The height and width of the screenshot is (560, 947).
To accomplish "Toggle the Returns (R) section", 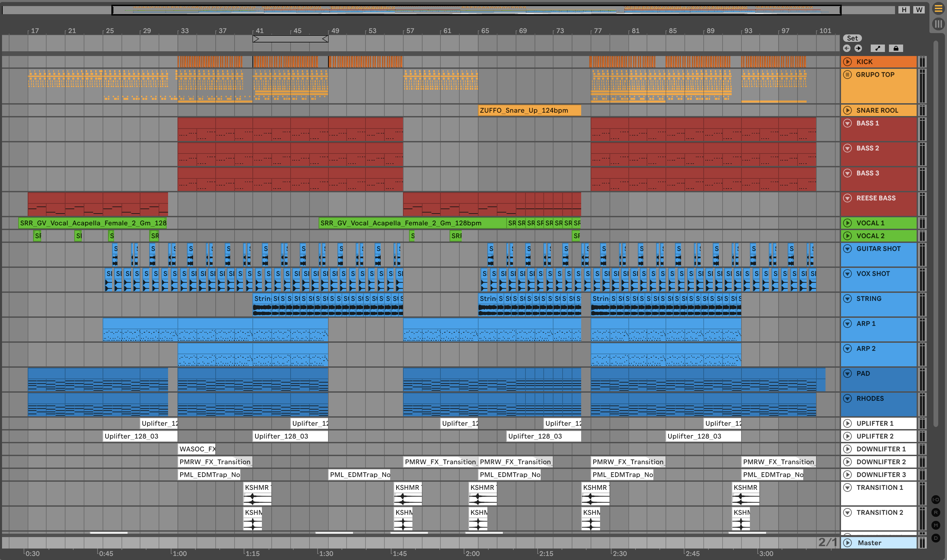I will (x=936, y=512).
